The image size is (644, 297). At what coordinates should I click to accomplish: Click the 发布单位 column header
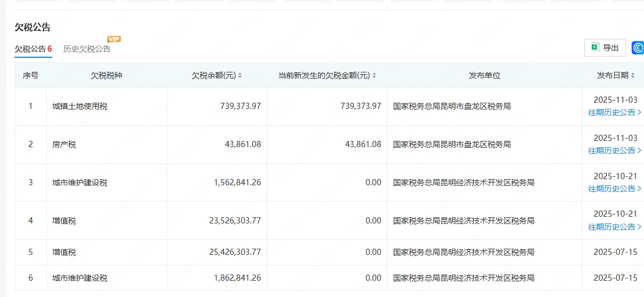click(x=484, y=75)
